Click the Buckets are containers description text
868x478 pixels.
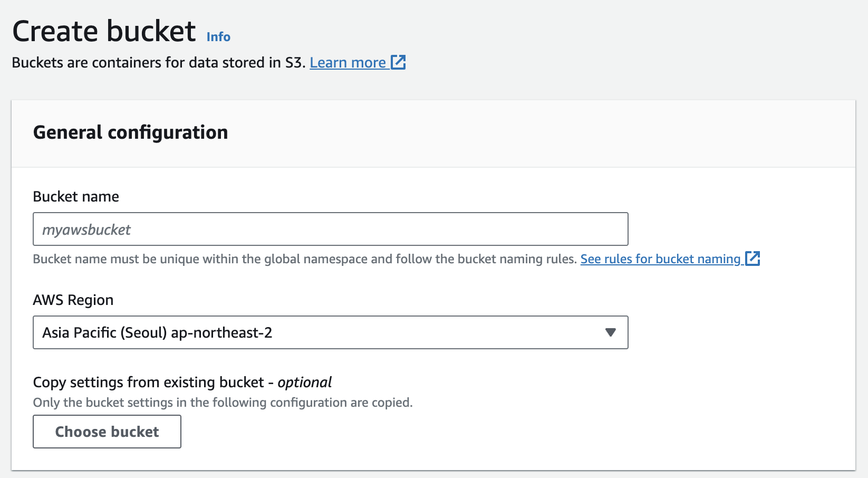click(x=158, y=63)
